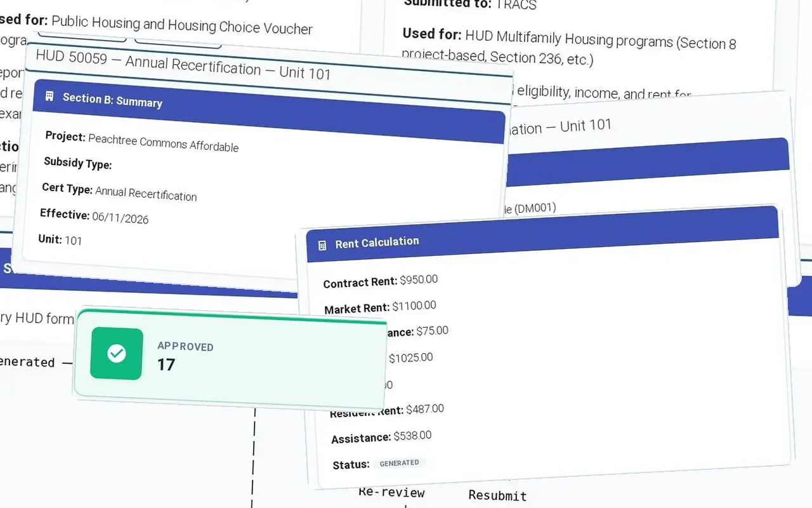Click the GENERATED status badge

[399, 463]
